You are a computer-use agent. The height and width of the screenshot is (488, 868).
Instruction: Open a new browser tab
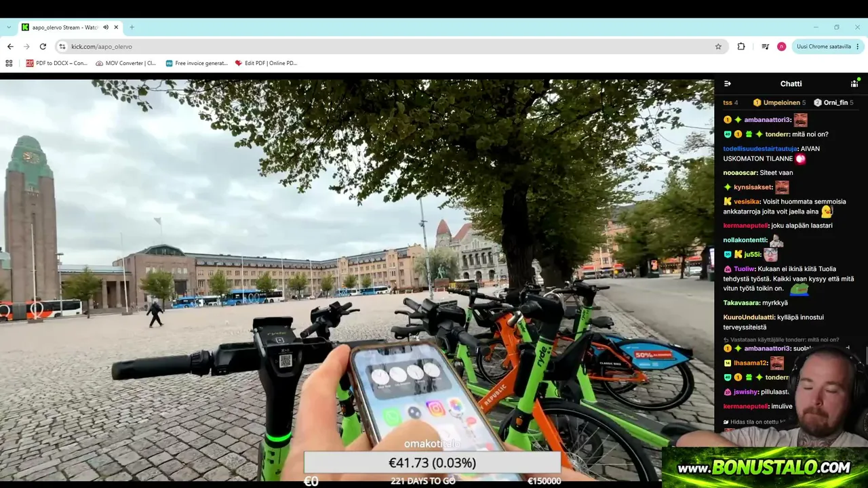tap(132, 27)
